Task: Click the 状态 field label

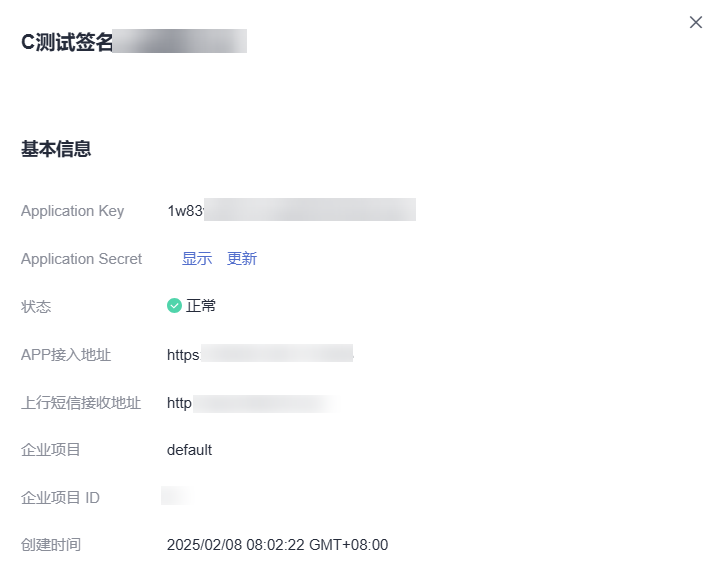Action: pyautogui.click(x=36, y=307)
